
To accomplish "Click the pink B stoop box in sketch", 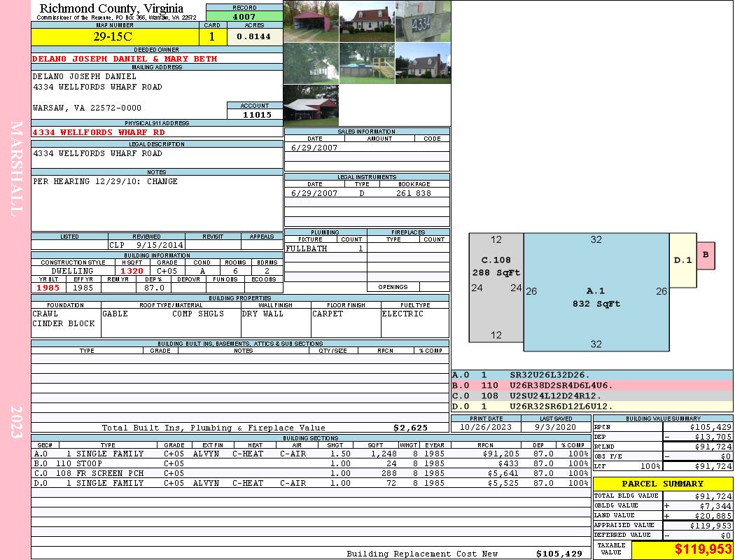I will [706, 255].
